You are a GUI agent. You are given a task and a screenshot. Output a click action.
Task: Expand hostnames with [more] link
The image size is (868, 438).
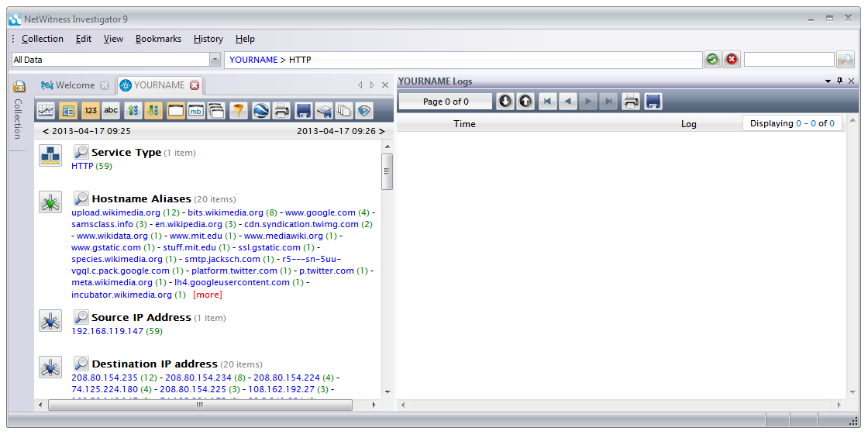click(208, 295)
